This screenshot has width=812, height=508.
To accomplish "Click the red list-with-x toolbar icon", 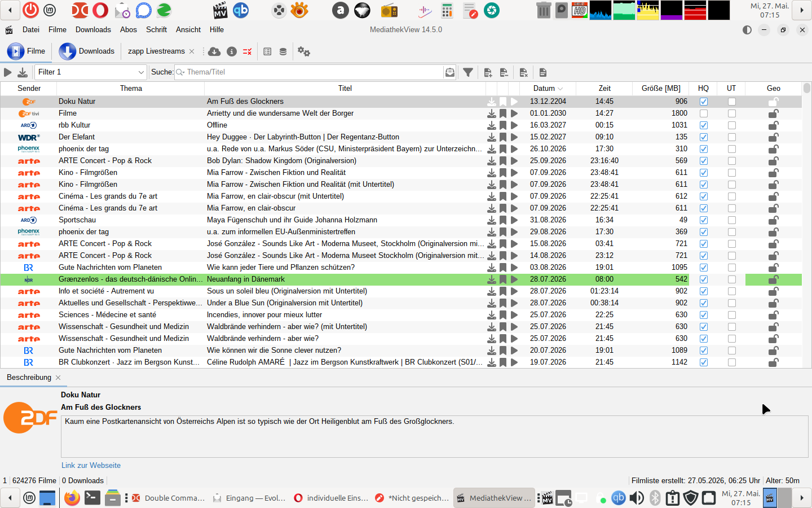I will [247, 51].
